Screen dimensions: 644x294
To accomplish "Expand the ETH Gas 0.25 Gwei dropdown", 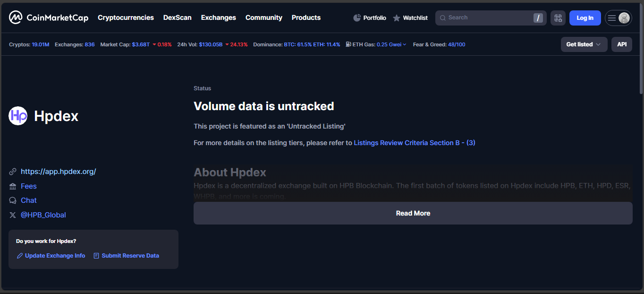I will [391, 44].
